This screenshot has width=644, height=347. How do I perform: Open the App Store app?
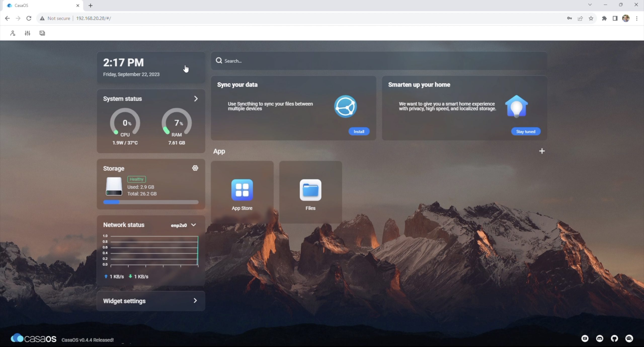[x=242, y=190]
